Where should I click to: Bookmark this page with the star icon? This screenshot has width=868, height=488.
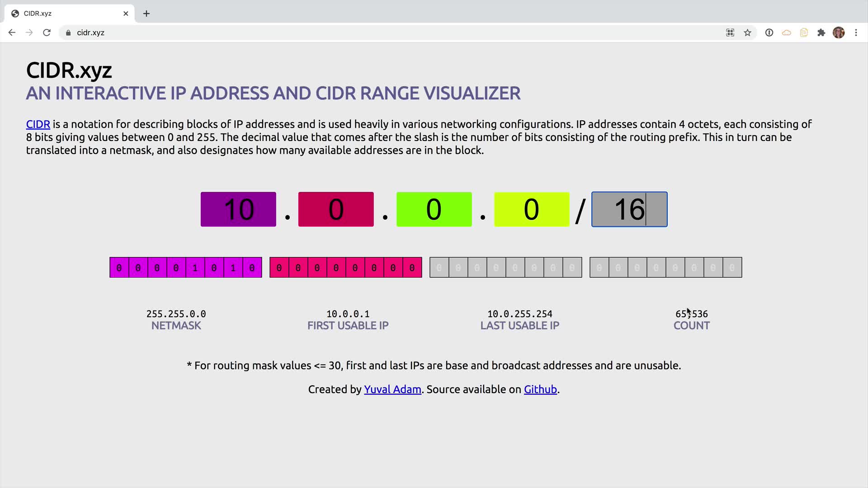747,33
